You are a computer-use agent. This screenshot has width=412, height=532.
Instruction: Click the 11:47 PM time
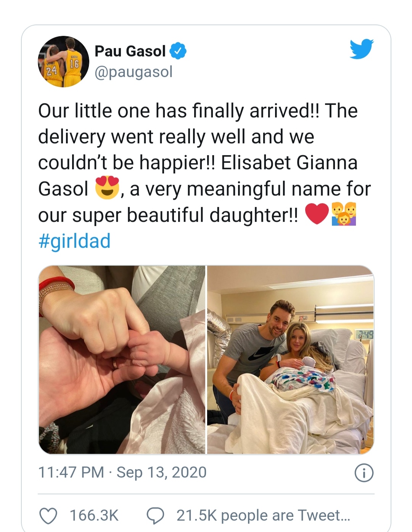click(x=71, y=472)
